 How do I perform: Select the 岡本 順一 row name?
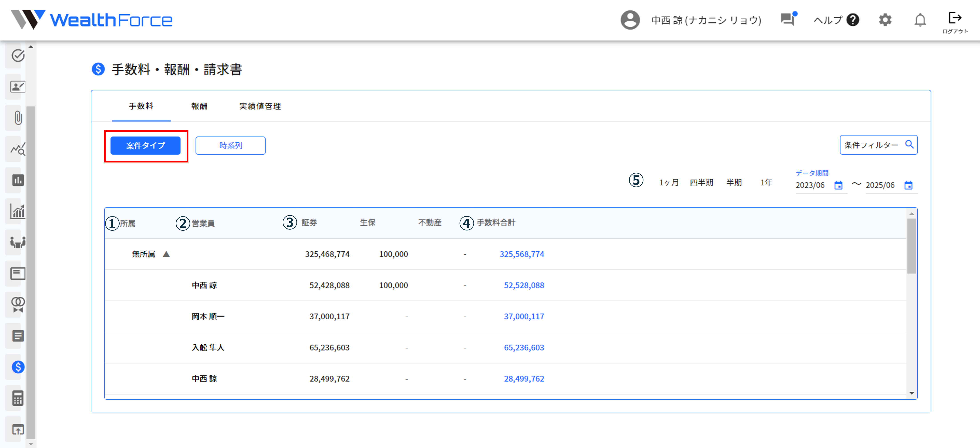(208, 317)
